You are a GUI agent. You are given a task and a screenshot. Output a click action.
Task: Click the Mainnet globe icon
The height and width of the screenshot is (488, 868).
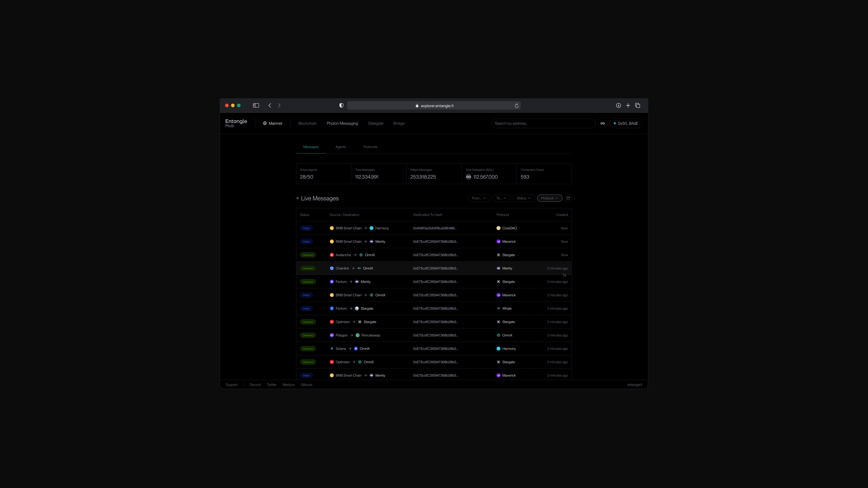265,123
